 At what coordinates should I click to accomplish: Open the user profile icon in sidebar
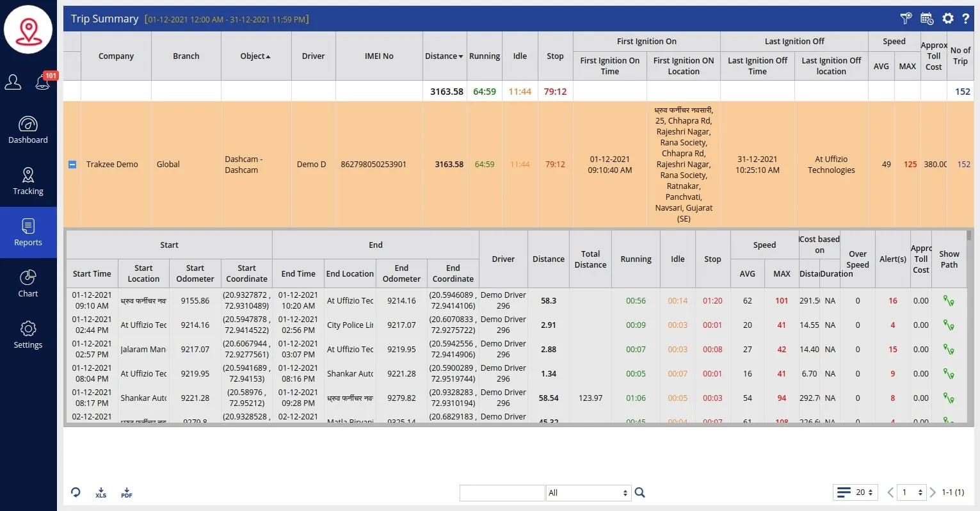click(x=13, y=82)
